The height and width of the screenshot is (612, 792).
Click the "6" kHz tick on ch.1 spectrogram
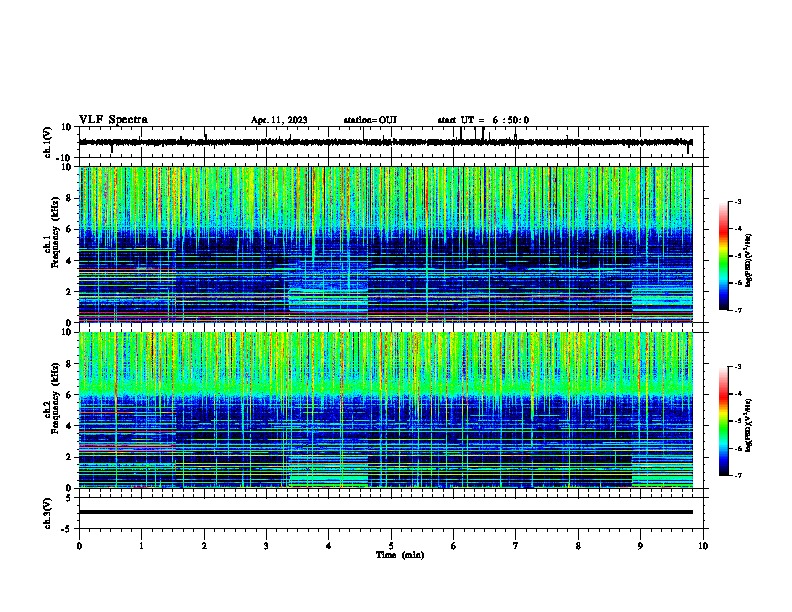[69, 230]
